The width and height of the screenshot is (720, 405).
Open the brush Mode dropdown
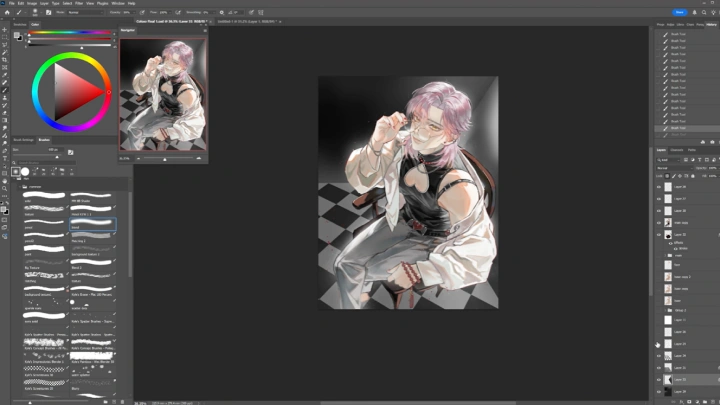85,12
